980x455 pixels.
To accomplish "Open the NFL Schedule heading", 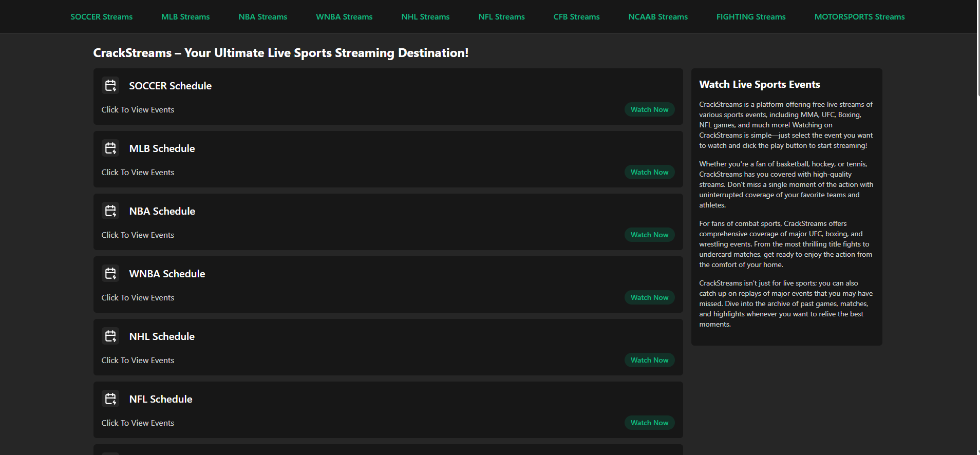I will pyautogui.click(x=161, y=399).
